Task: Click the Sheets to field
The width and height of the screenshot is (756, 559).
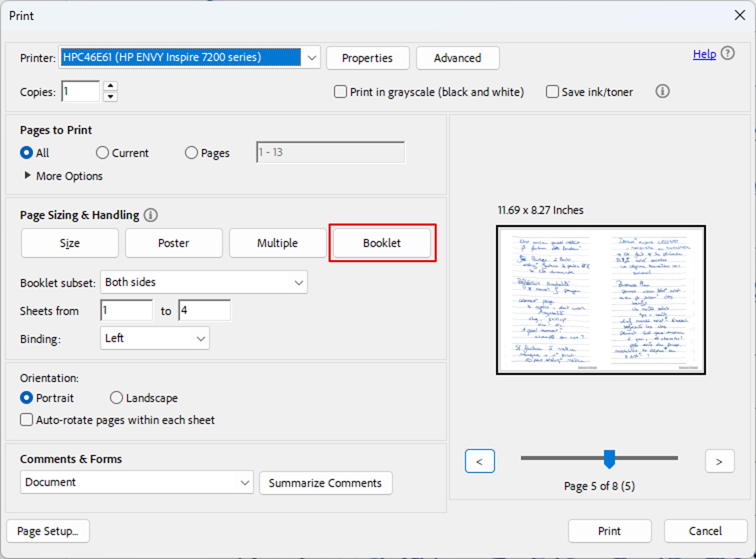Action: click(x=204, y=310)
